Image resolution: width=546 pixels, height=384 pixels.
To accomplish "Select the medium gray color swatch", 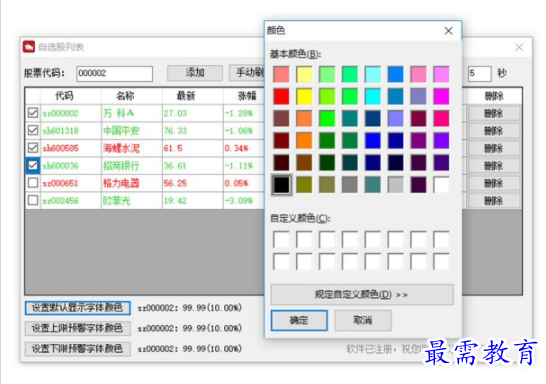I will [350, 185].
